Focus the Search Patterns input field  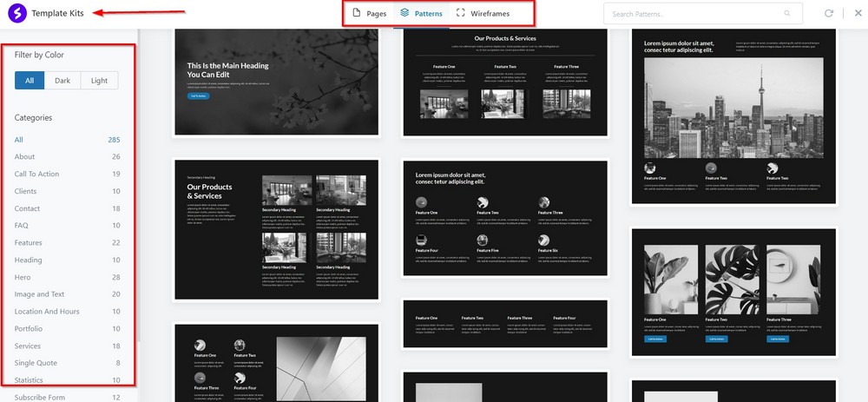point(702,14)
